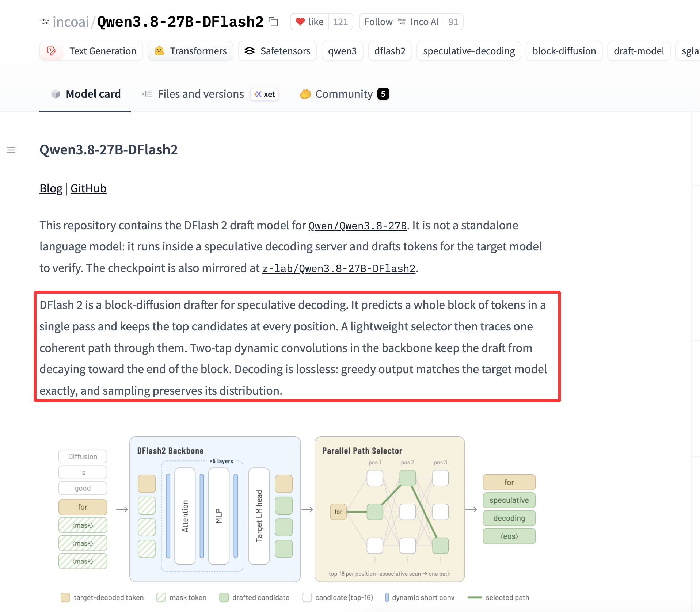
Task: Click the Text Generation task icon
Action: click(x=52, y=51)
